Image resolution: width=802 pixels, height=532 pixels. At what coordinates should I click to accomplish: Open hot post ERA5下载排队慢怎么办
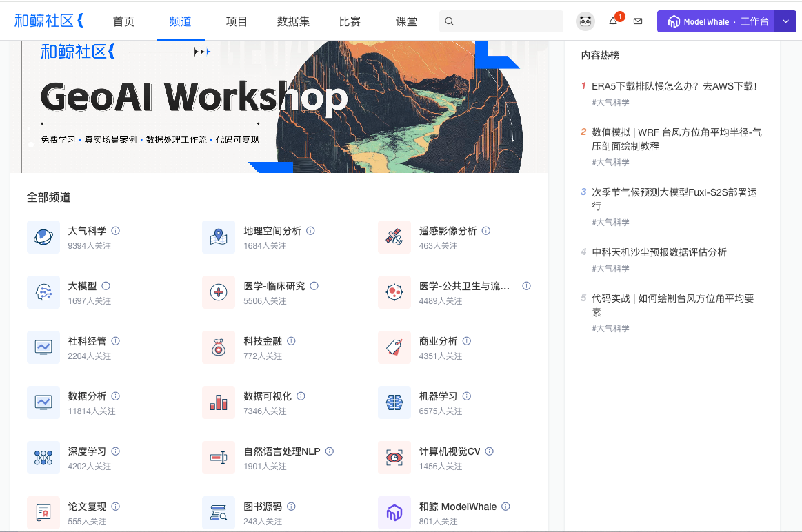pos(674,86)
